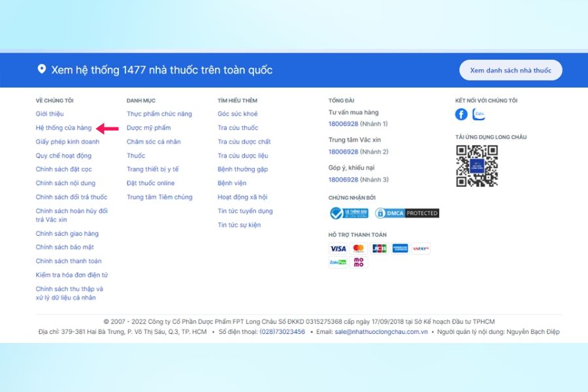This screenshot has height=392, width=588.
Task: Open Facebook social icon in footer
Action: coord(461,114)
